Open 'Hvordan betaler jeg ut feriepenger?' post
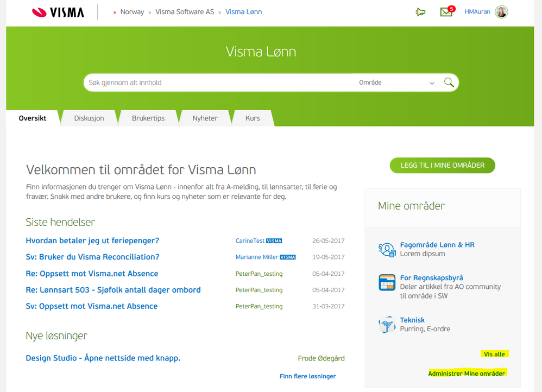This screenshot has height=392, width=542. click(x=92, y=241)
